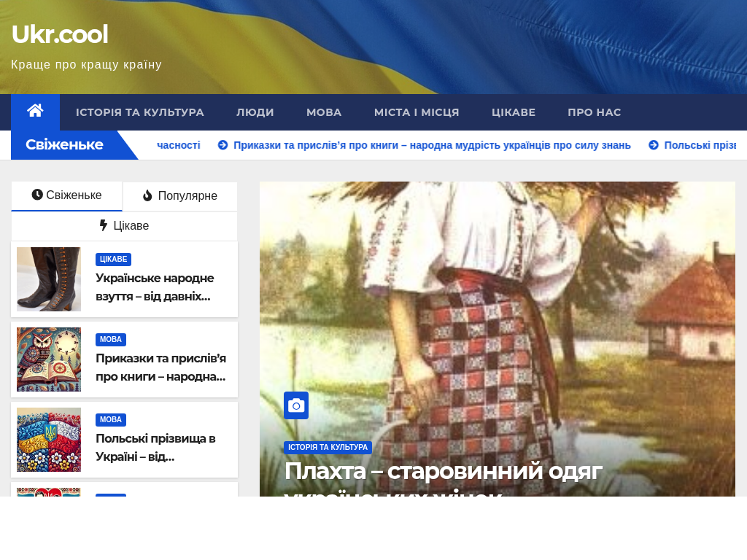Open the Люди menu item
The height and width of the screenshot is (560, 747).
(255, 112)
